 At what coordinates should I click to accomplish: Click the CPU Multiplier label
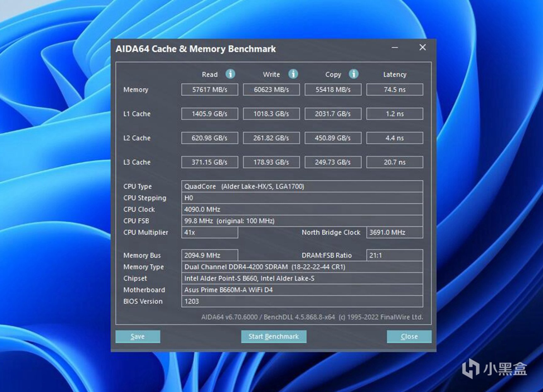[x=146, y=233]
